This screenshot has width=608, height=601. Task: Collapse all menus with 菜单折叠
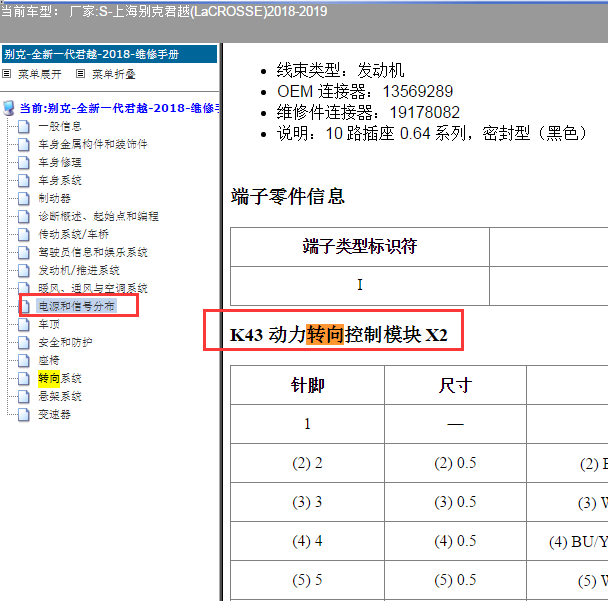coord(114,74)
